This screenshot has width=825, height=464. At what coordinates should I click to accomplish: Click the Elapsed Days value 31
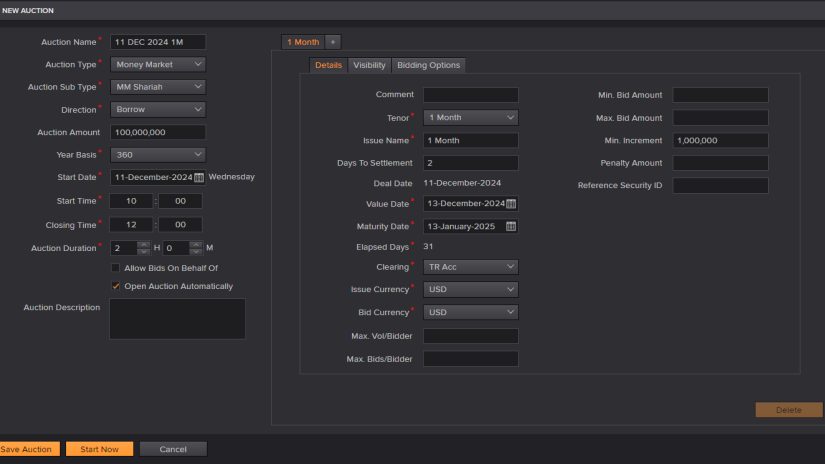[x=428, y=246]
